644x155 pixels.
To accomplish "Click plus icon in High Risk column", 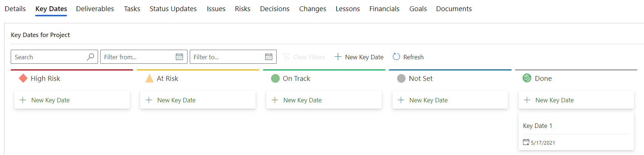I will (x=23, y=100).
